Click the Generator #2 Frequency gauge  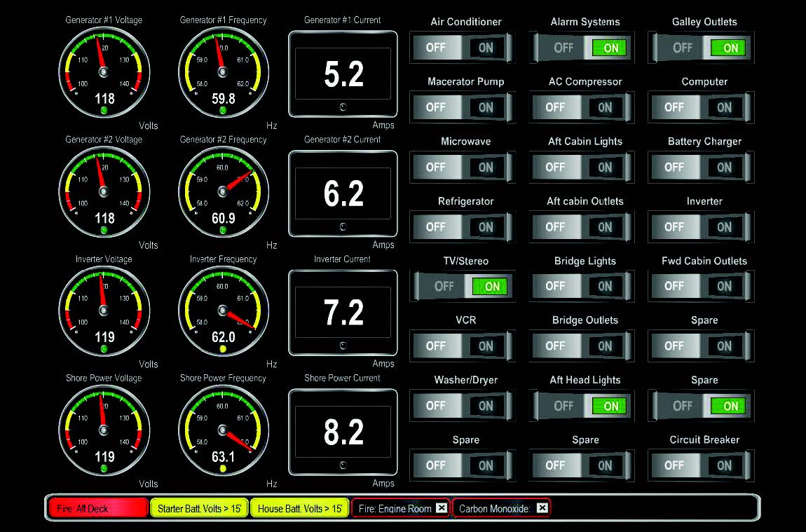pyautogui.click(x=224, y=191)
